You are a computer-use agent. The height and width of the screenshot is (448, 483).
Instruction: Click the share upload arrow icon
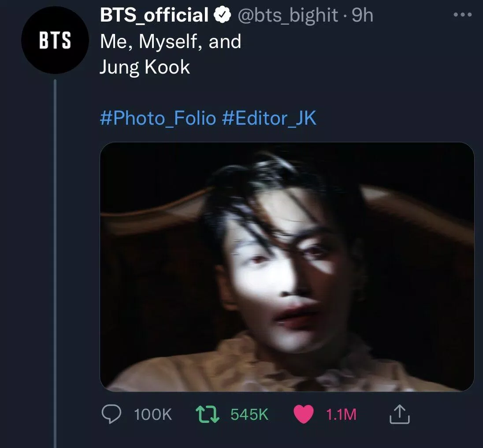(400, 415)
